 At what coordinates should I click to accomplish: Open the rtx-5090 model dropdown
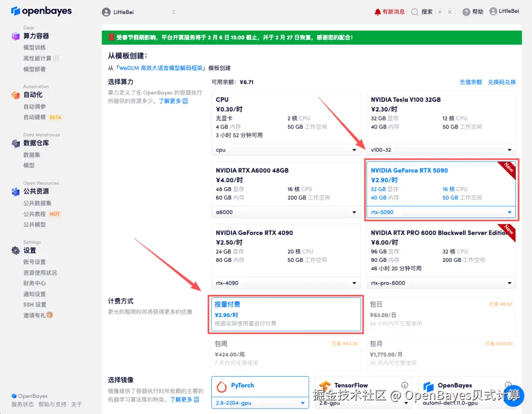tap(441, 212)
